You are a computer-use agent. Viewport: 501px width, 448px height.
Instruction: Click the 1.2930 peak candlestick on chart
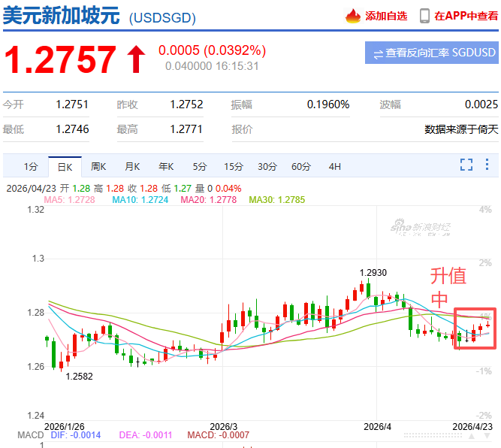(x=362, y=288)
